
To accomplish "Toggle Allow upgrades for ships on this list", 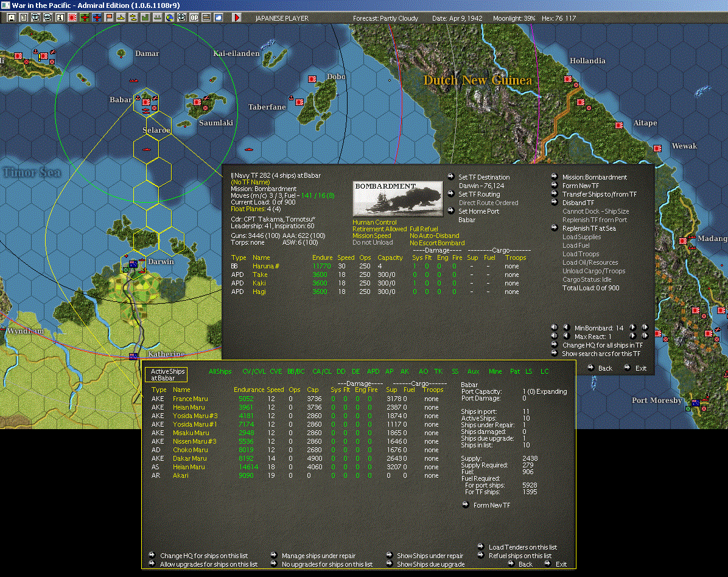I will (x=208, y=564).
